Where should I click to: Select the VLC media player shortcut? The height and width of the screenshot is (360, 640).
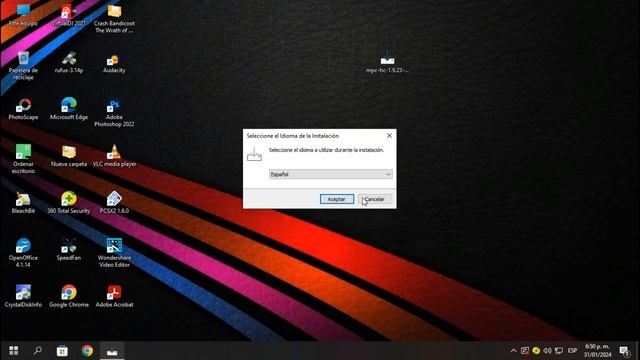[114, 156]
